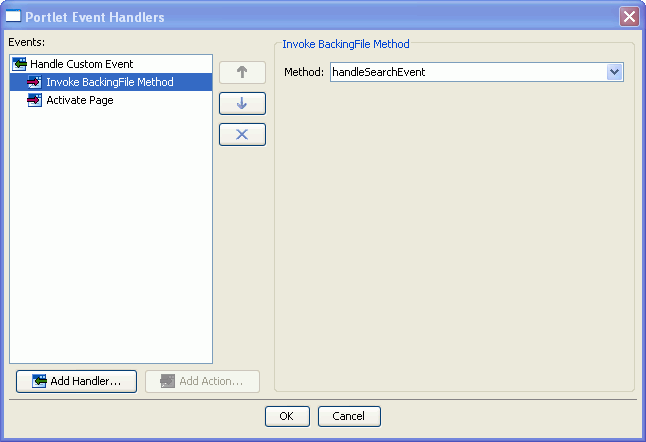
Task: Click the Activate Page action icon
Action: tap(34, 100)
